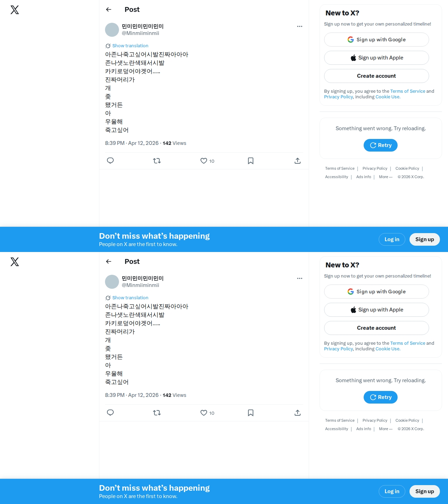The height and width of the screenshot is (504, 448).
Task: Click the reply icon in the upper post
Action: click(x=110, y=161)
